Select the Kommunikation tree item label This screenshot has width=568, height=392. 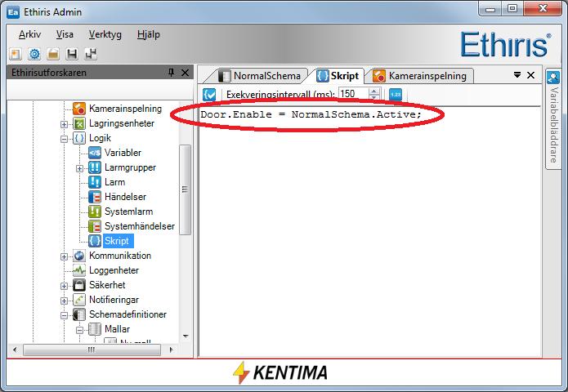click(120, 256)
